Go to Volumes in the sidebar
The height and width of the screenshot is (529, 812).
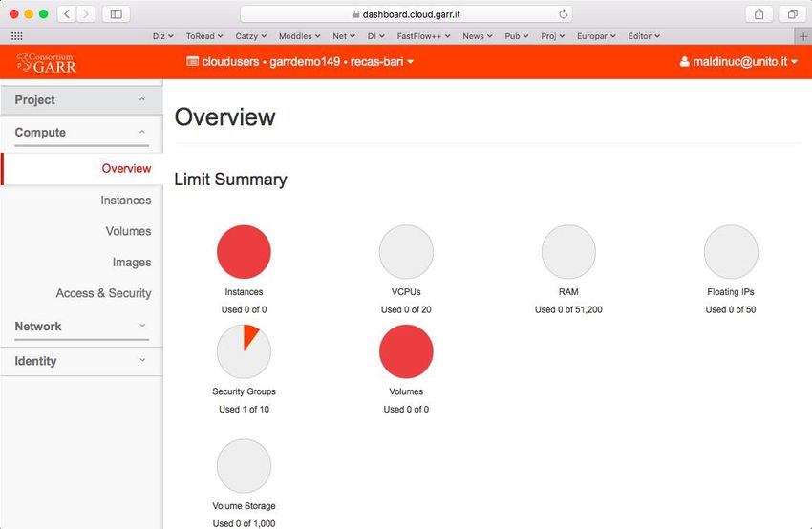[x=128, y=231]
